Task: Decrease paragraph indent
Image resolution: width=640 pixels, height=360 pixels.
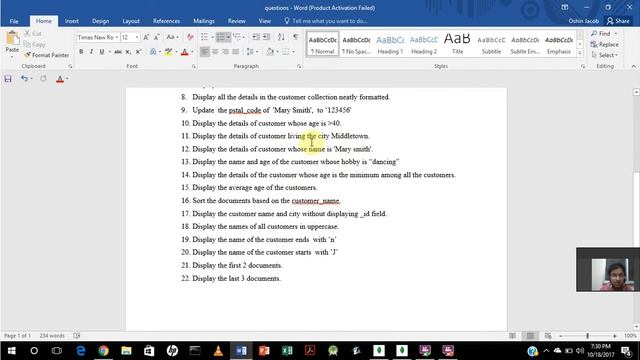Action: (256, 37)
